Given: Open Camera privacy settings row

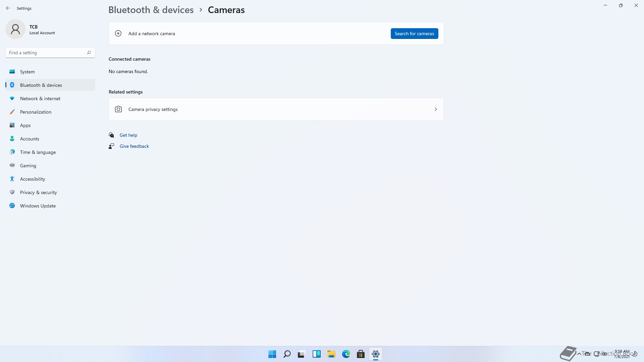Looking at the screenshot, I should 276,109.
